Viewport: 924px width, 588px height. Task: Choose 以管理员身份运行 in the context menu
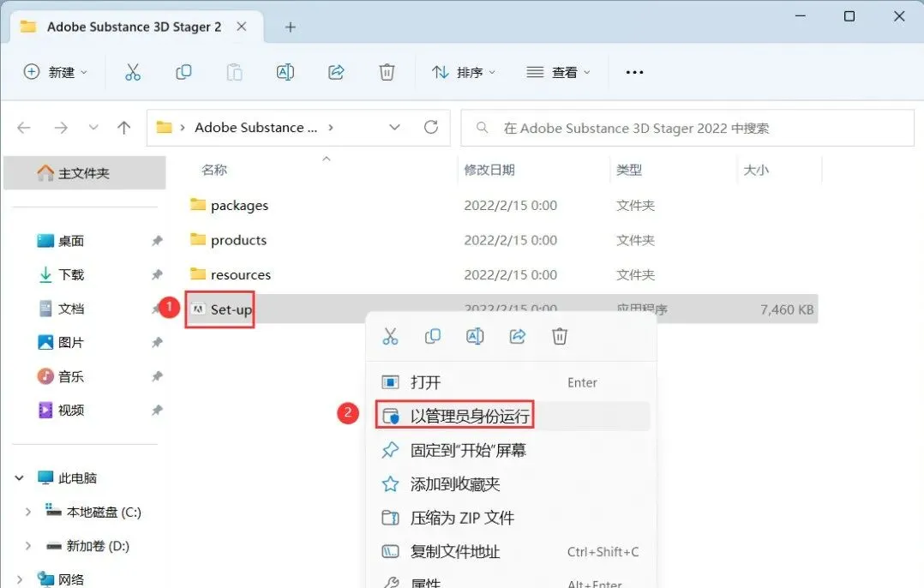(x=512, y=416)
